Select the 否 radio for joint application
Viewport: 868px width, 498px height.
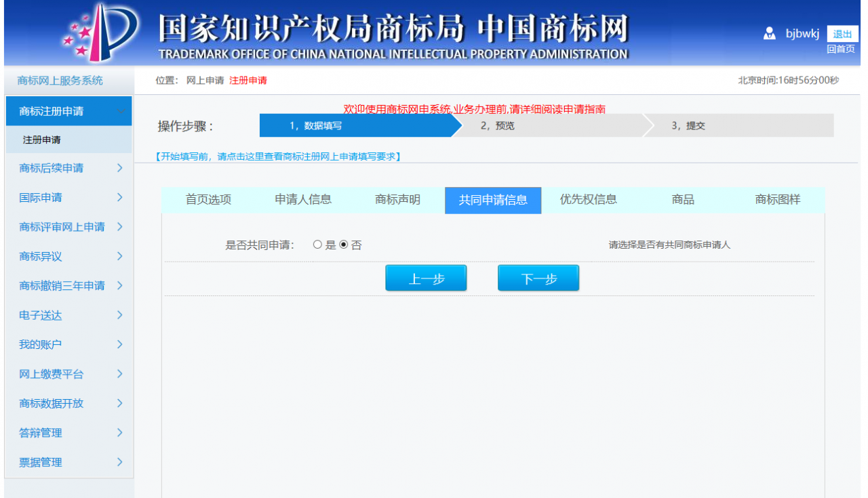point(345,245)
